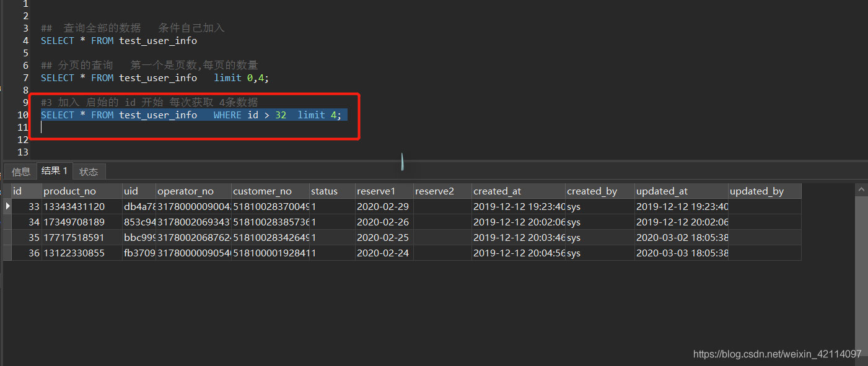Viewport: 868px width, 366px height.
Task: Click updated_at cell 2020-03-03 18:05:38
Action: [x=681, y=253]
